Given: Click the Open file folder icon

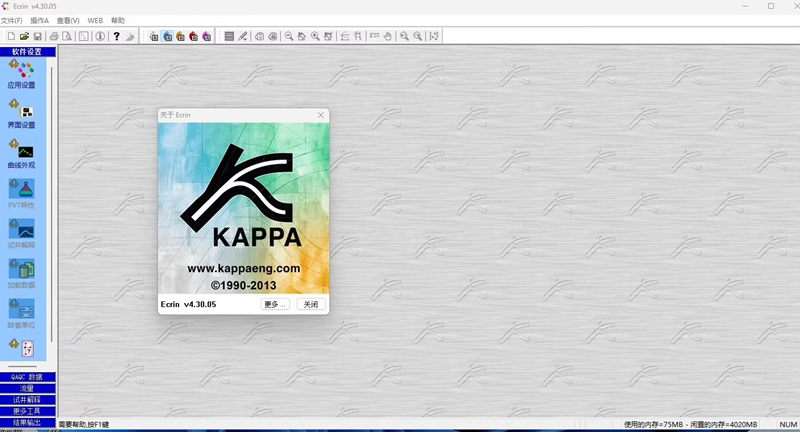Looking at the screenshot, I should click(24, 36).
